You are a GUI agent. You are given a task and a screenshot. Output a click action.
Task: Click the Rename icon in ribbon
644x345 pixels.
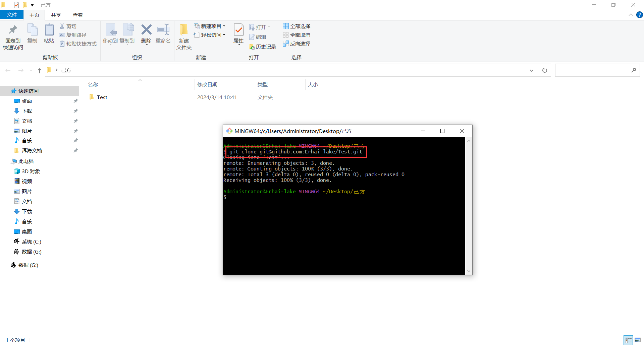point(163,30)
